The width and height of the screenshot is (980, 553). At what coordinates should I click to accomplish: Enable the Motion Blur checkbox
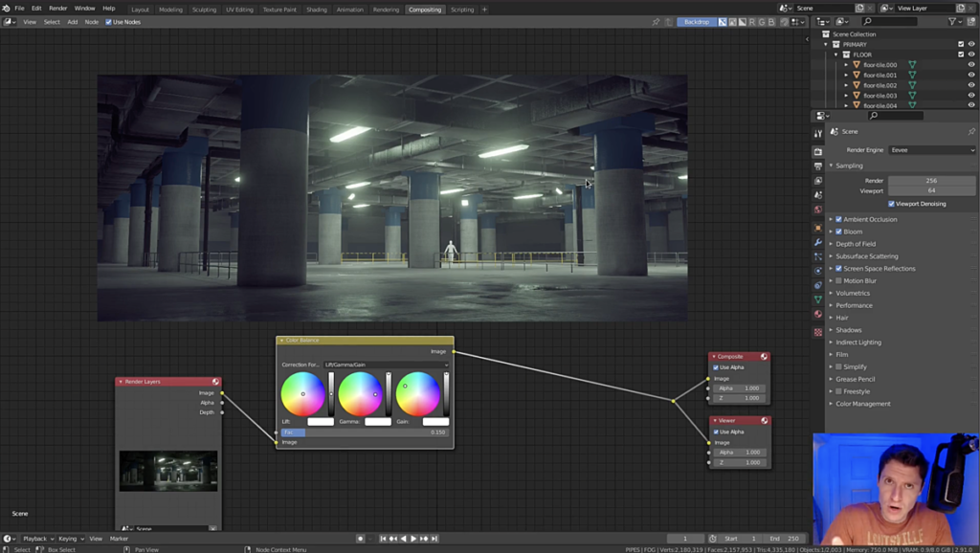click(x=838, y=281)
